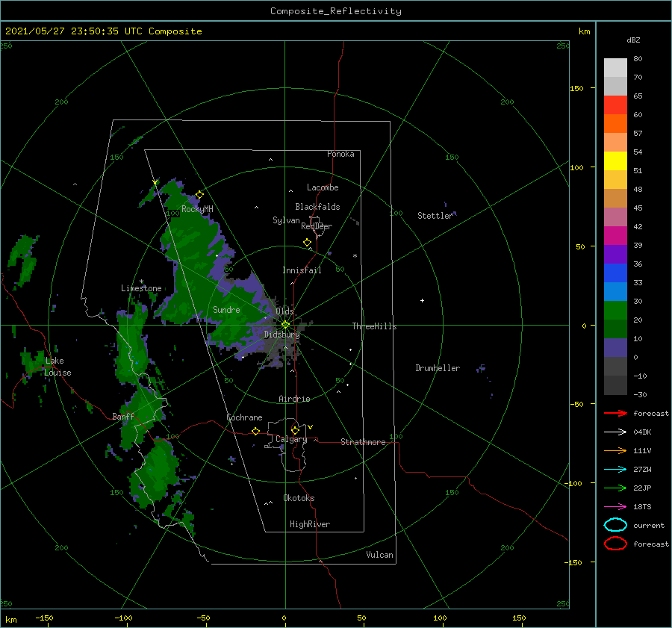672x628 pixels.
Task: Select the magenta 18TS arrow in legend
Action: click(x=615, y=507)
